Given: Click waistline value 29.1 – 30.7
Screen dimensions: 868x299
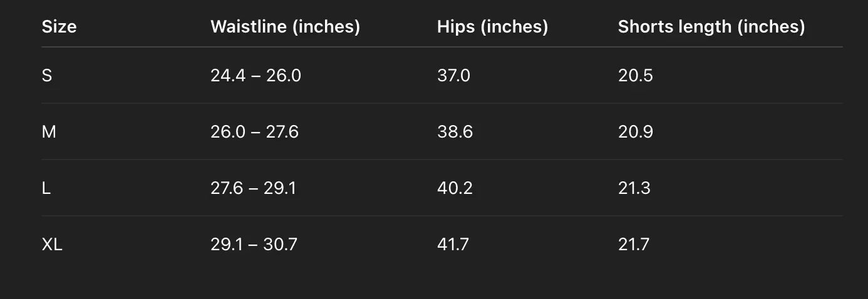Looking at the screenshot, I should point(254,245).
